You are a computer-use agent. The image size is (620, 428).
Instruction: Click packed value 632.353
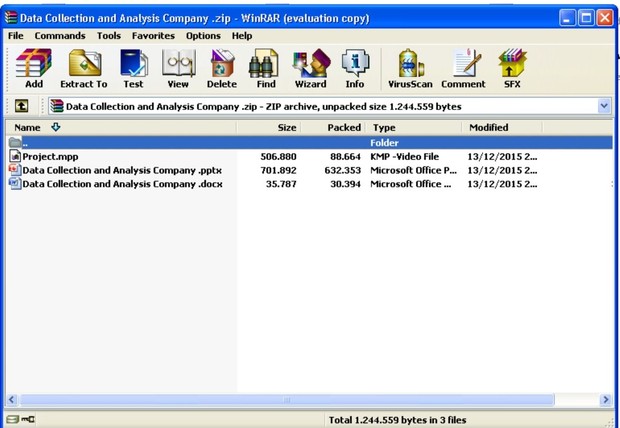(x=342, y=170)
